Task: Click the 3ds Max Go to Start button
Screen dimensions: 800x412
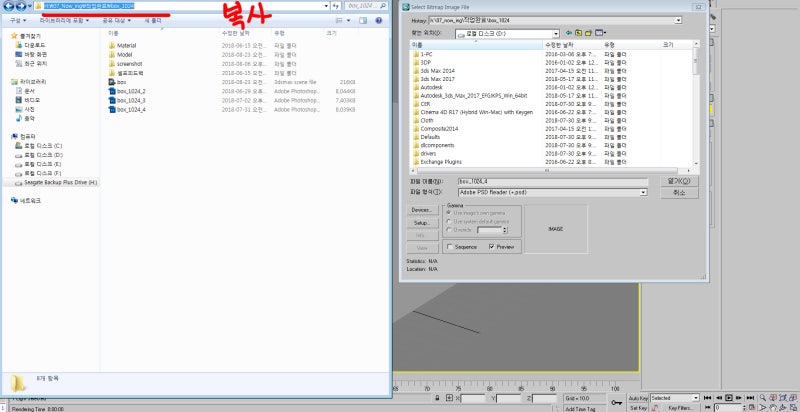Action: 708,398
